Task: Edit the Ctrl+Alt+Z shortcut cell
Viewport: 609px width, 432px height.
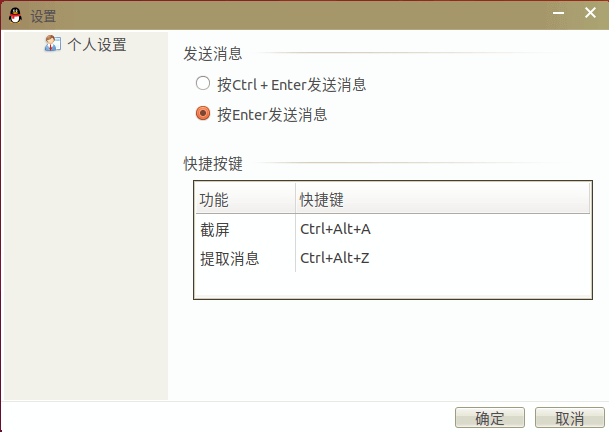Action: 334,258
